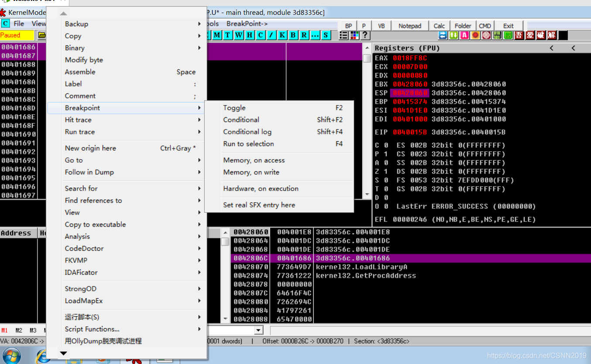The height and width of the screenshot is (364, 591).
Task: Choose Set real SFX entry here
Action: coord(279,205)
